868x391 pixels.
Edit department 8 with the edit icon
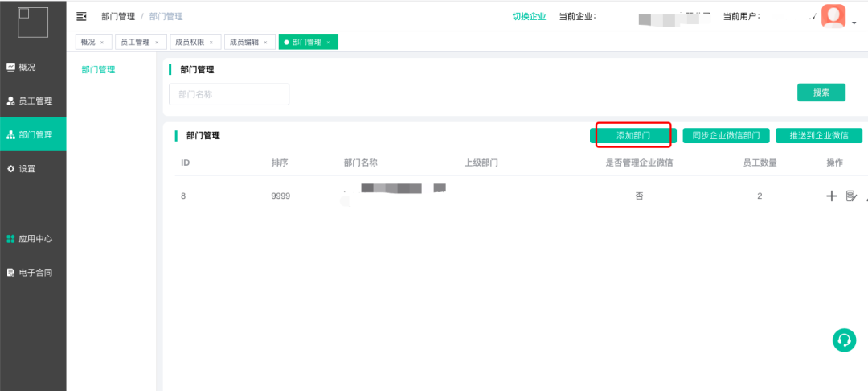point(851,195)
